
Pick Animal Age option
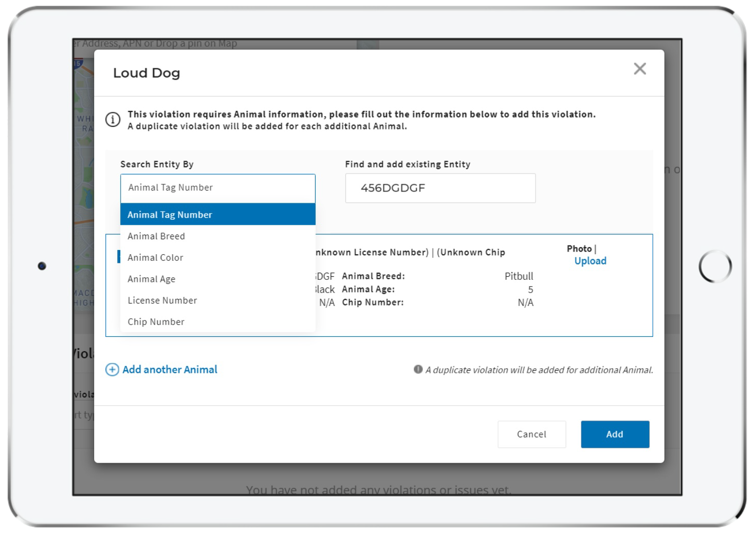click(217, 279)
